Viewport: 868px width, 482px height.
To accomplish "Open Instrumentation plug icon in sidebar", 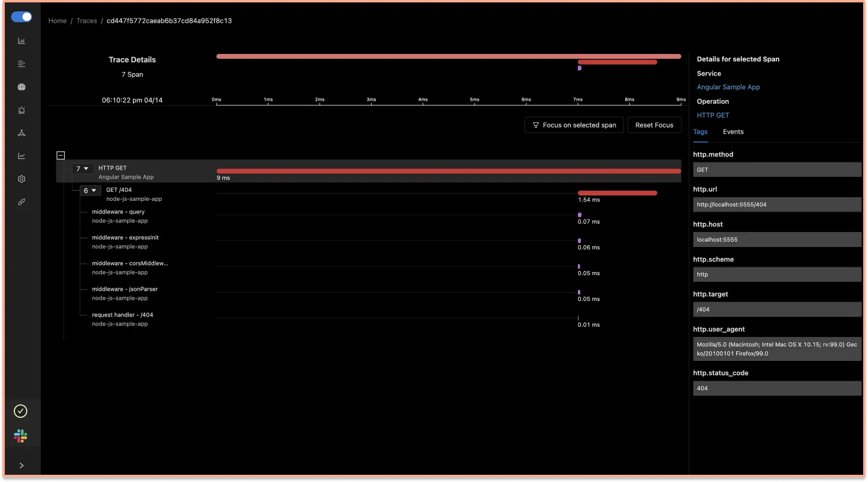I will point(22,202).
